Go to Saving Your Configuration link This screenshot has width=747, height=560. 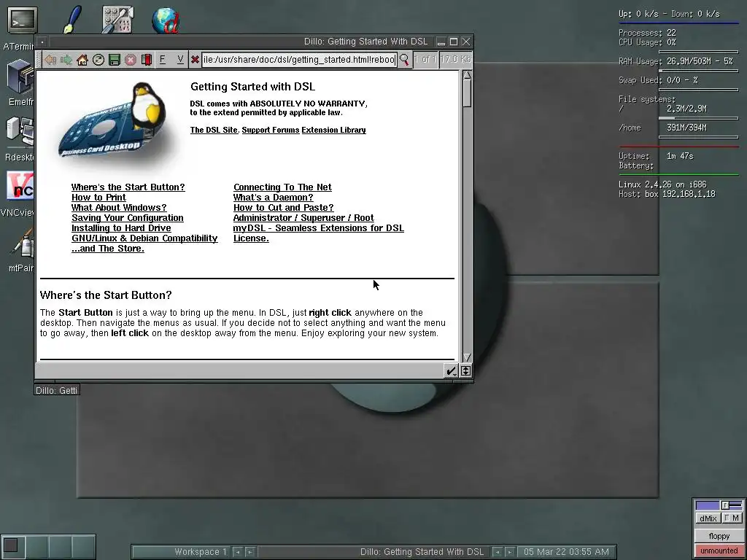pos(127,217)
